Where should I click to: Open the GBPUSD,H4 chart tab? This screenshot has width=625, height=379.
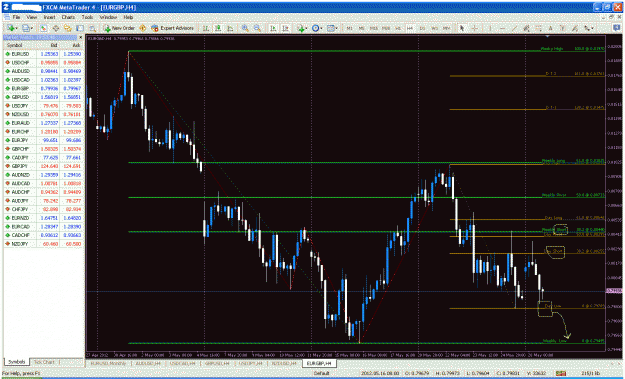coord(217,363)
